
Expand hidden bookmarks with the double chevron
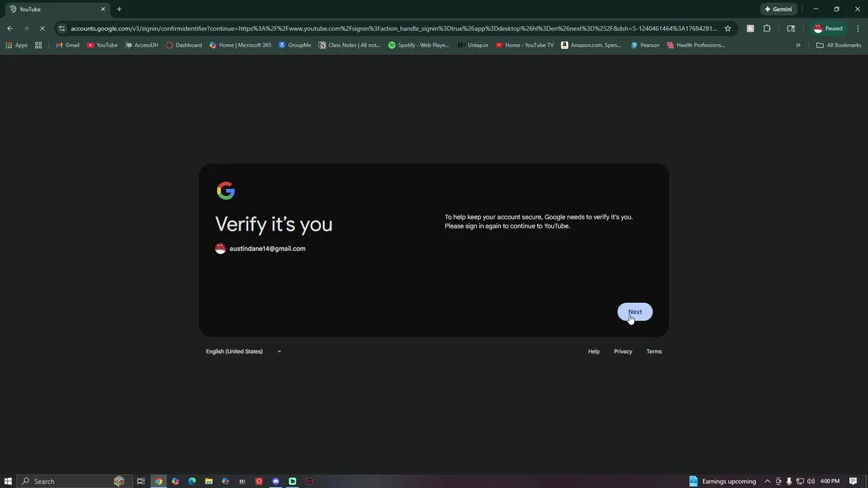798,45
